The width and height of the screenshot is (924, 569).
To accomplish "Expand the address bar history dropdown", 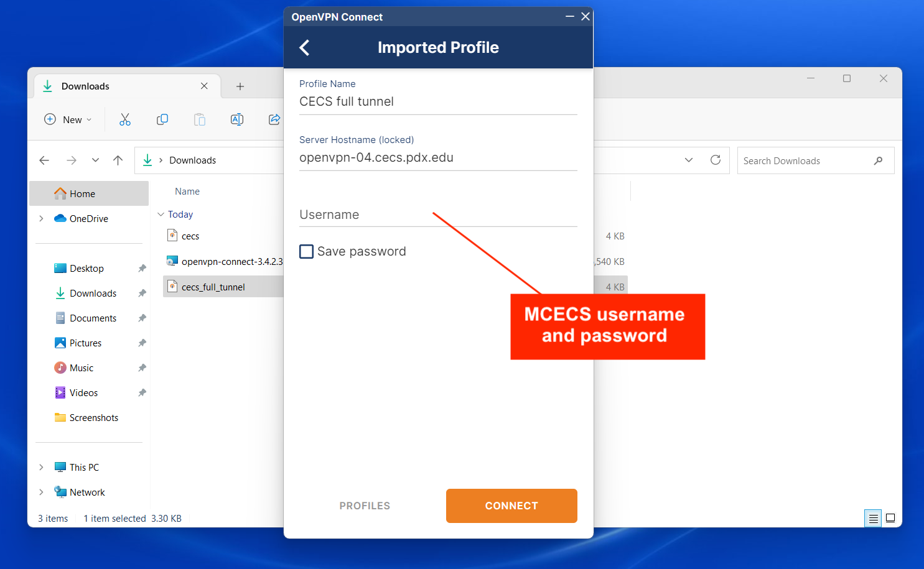I will pyautogui.click(x=689, y=160).
